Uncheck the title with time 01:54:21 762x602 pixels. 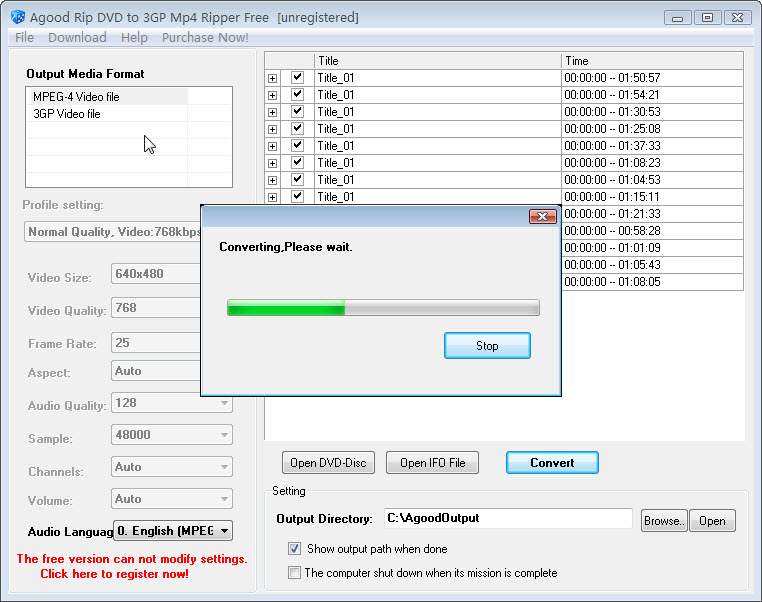297,94
